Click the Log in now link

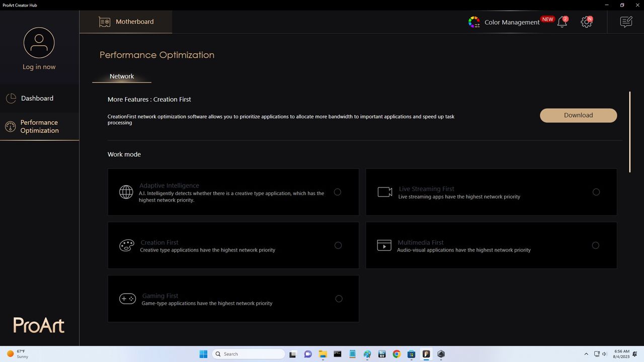(x=39, y=67)
